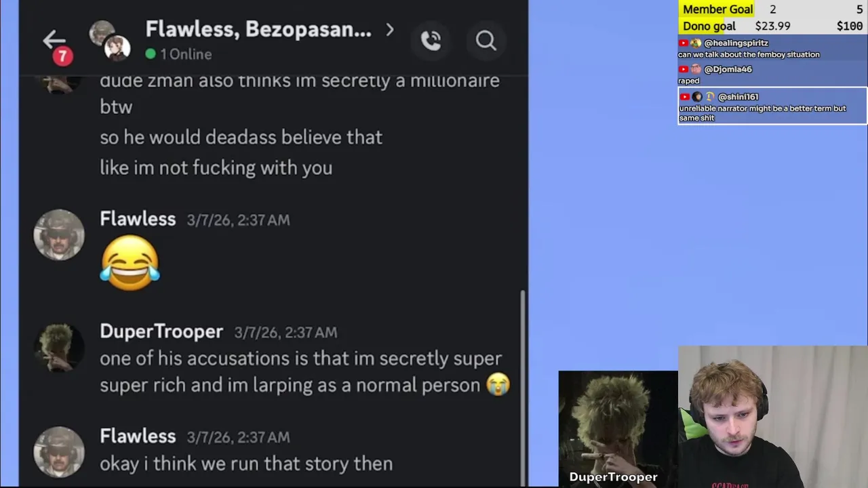Click the sobbing emoji in DuperTrooper's message
The height and width of the screenshot is (488, 868).
(x=498, y=385)
